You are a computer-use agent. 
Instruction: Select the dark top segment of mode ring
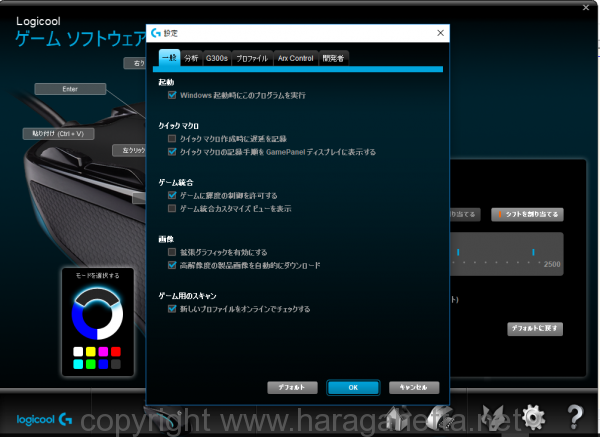click(97, 295)
